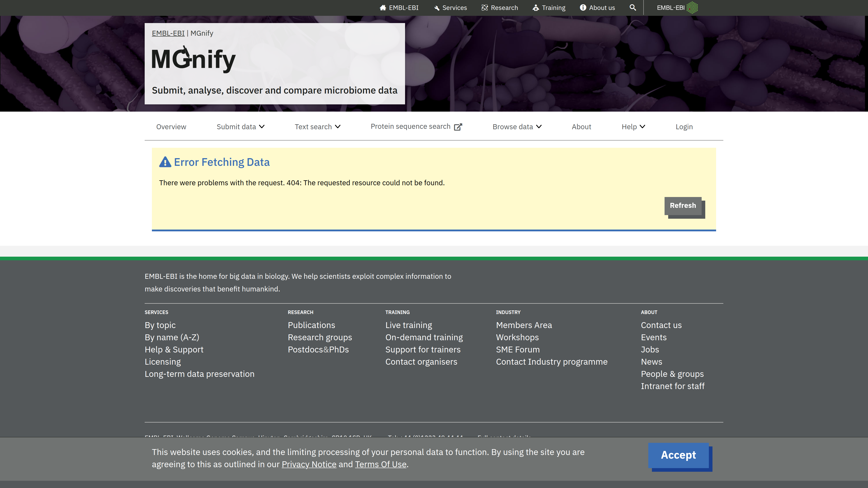Click the MGnify logo
The image size is (868, 488).
click(x=194, y=59)
